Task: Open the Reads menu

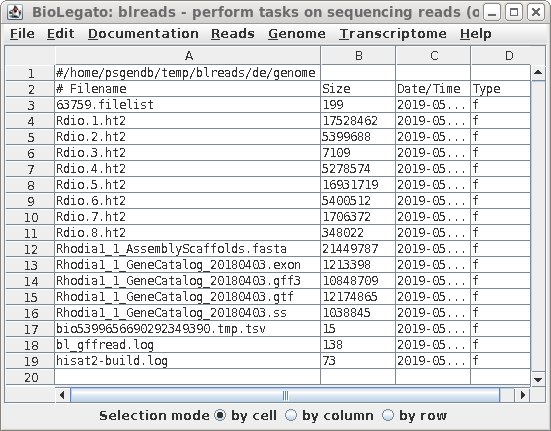Action: point(233,34)
